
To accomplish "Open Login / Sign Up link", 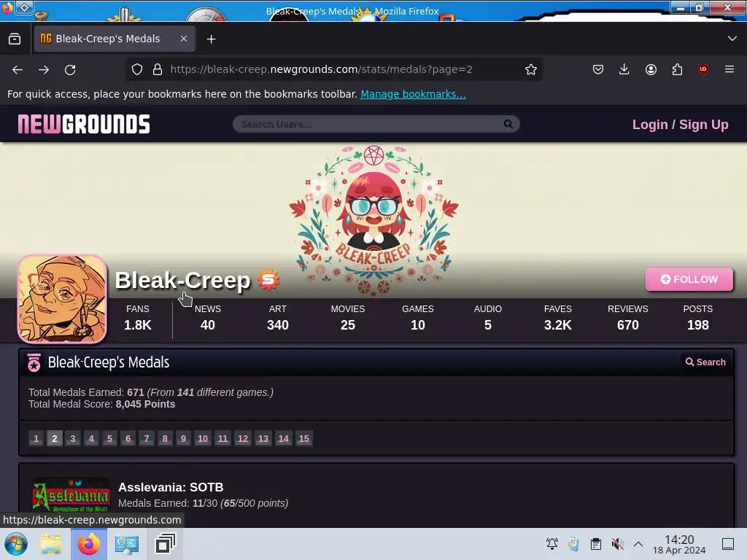I will [x=680, y=125].
